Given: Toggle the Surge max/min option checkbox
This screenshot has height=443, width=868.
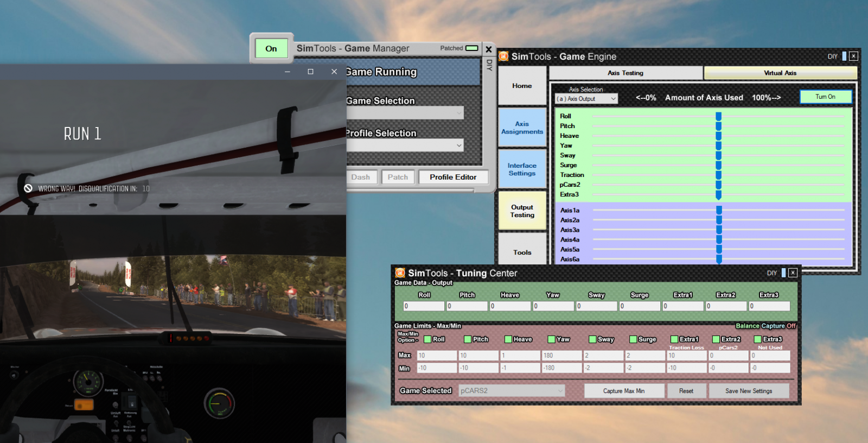Looking at the screenshot, I should (x=633, y=339).
